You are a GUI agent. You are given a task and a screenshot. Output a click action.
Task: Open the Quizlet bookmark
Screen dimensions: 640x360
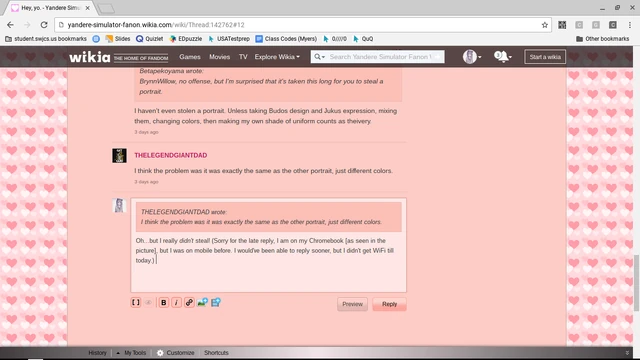click(149, 39)
